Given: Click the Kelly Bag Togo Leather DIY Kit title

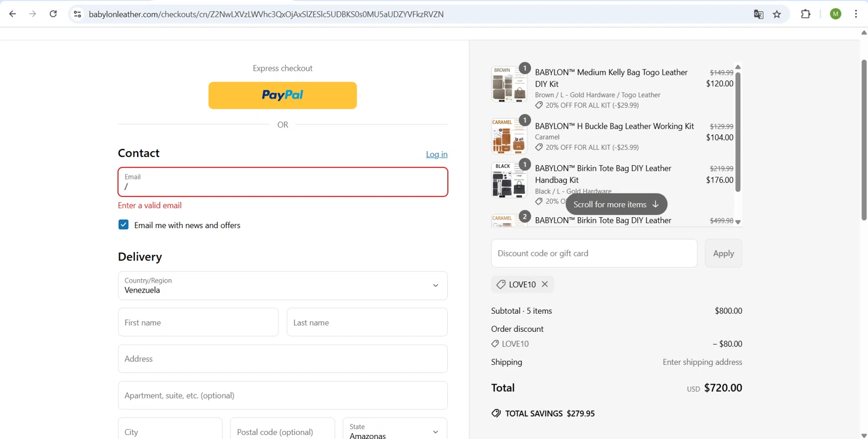Looking at the screenshot, I should pos(611,78).
